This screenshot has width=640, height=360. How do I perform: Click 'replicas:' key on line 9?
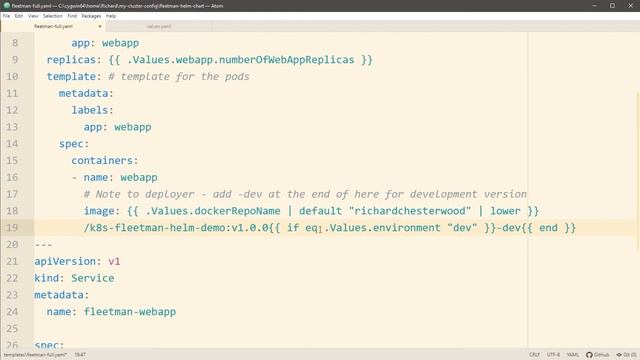coord(74,60)
